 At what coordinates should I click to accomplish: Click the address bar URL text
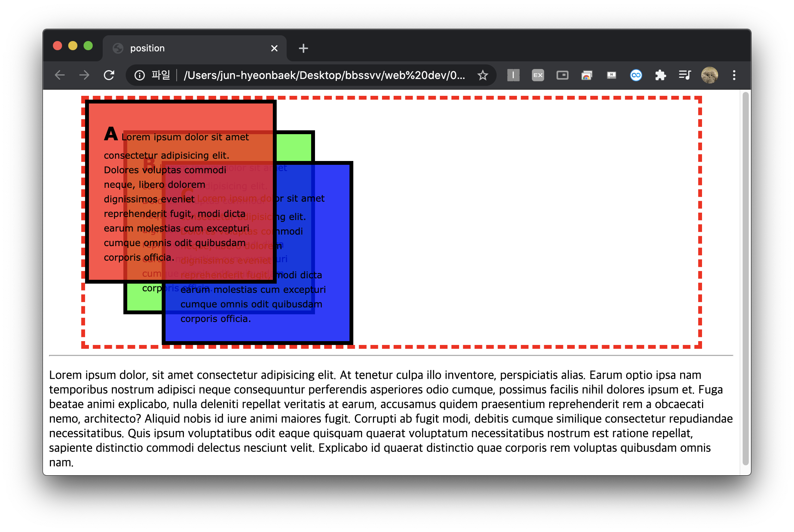pos(324,75)
